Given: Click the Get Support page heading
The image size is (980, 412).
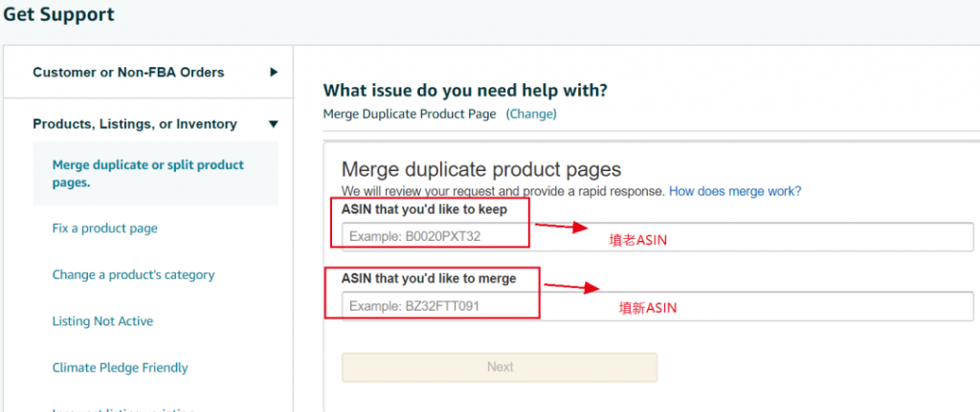Looking at the screenshot, I should (x=58, y=13).
